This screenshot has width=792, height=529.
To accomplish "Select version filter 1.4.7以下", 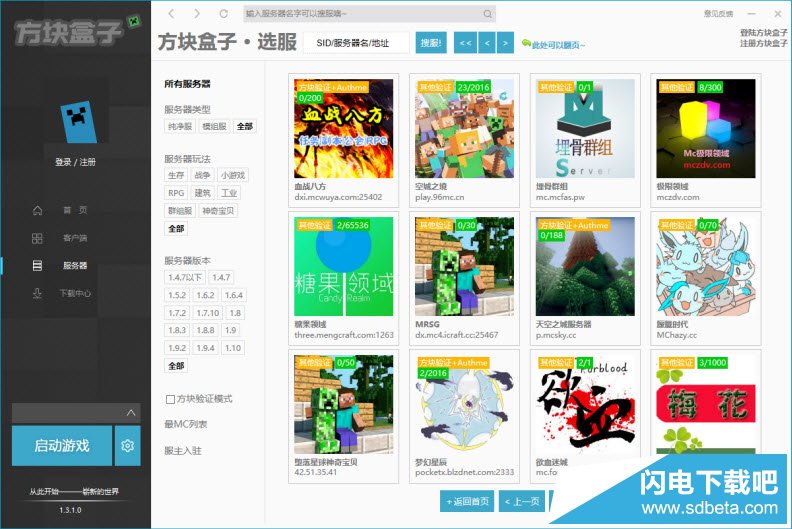I will click(185, 277).
